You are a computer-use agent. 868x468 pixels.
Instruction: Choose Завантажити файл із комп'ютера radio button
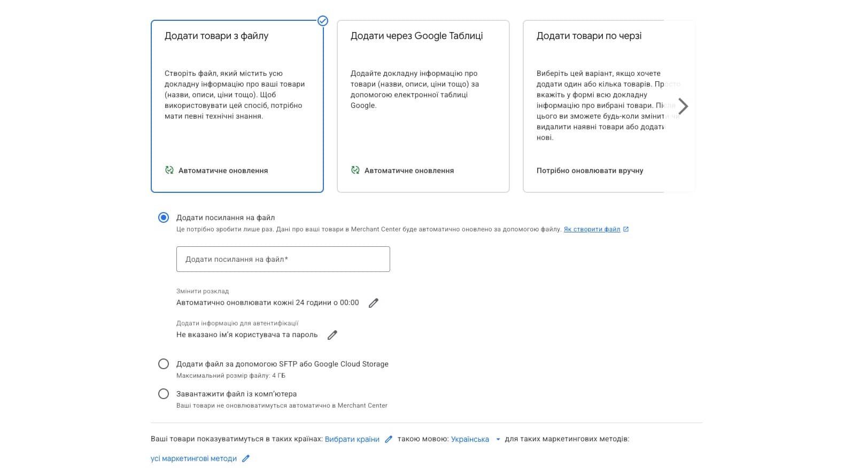[x=164, y=394]
